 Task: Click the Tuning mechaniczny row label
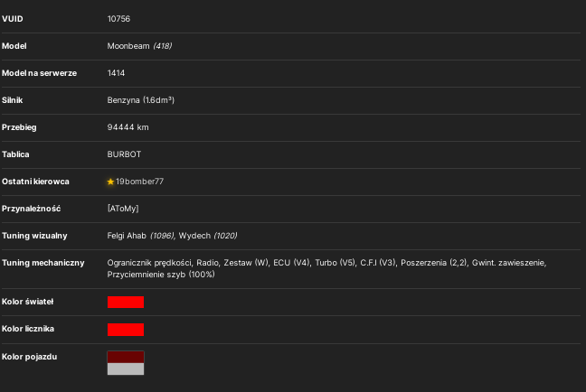[x=43, y=263]
